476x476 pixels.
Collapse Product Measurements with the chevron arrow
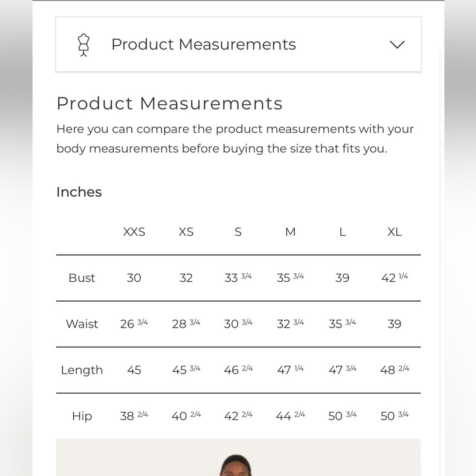[397, 45]
